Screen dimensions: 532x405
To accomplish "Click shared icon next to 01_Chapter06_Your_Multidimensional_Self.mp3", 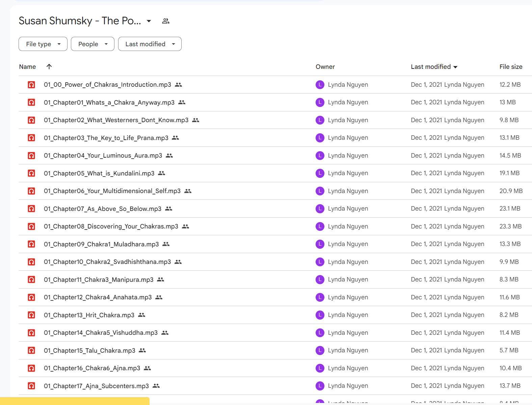I will pyautogui.click(x=188, y=191).
